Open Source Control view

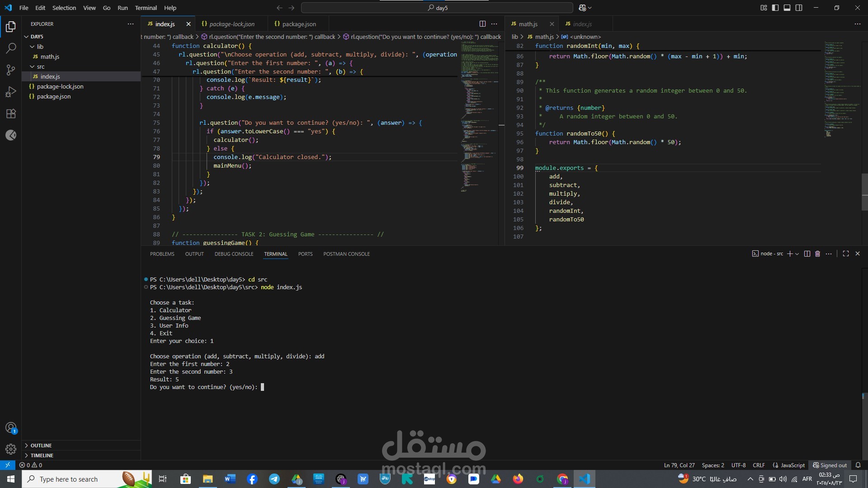[11, 70]
